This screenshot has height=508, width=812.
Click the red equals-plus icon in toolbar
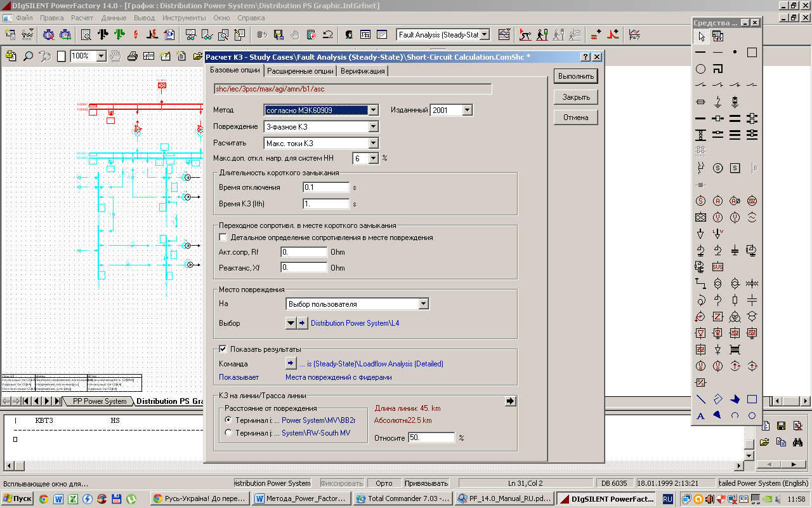[596, 34]
